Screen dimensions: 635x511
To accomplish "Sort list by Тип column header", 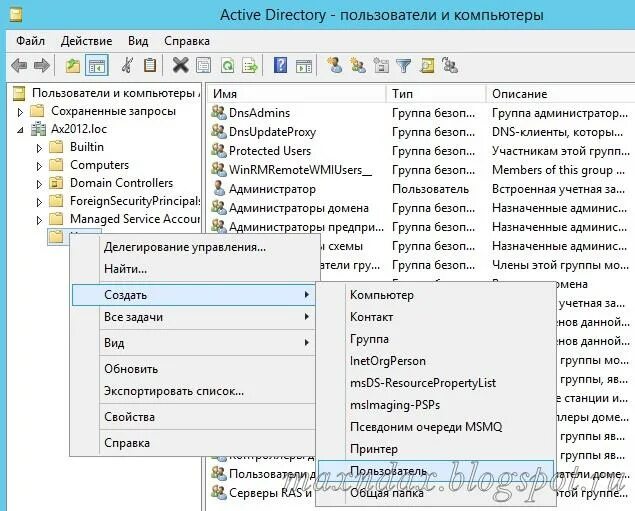I will coord(436,94).
